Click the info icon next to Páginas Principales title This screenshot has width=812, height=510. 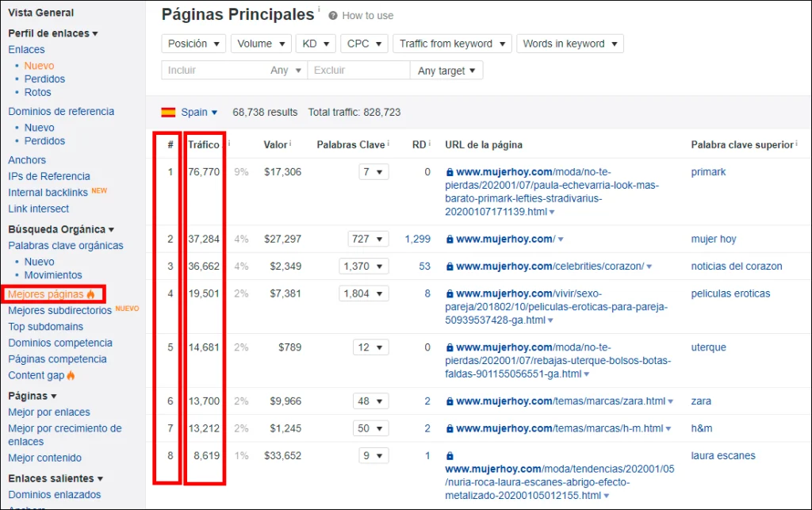[x=319, y=9]
